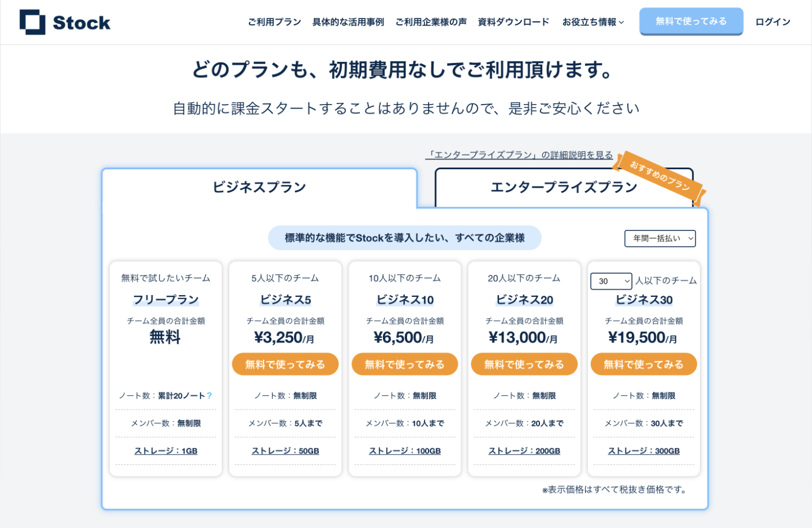Click the ¥13,000/月 price

[x=523, y=337]
